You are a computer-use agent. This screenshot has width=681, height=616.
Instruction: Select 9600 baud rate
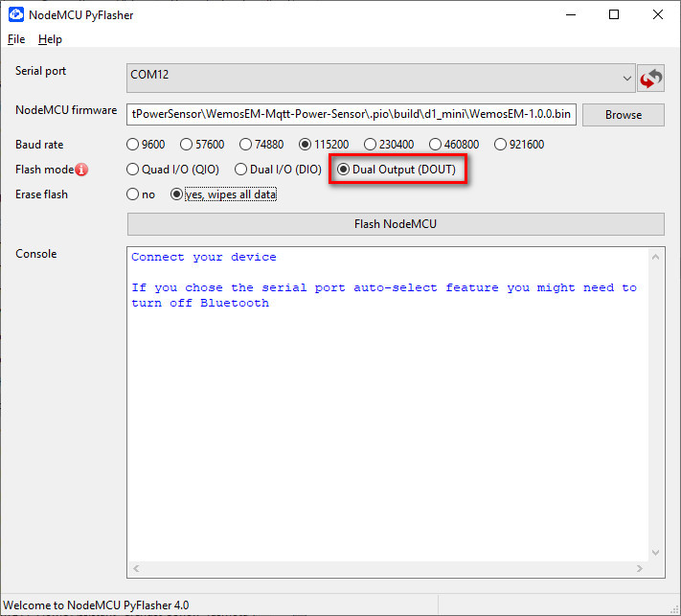[x=145, y=145]
